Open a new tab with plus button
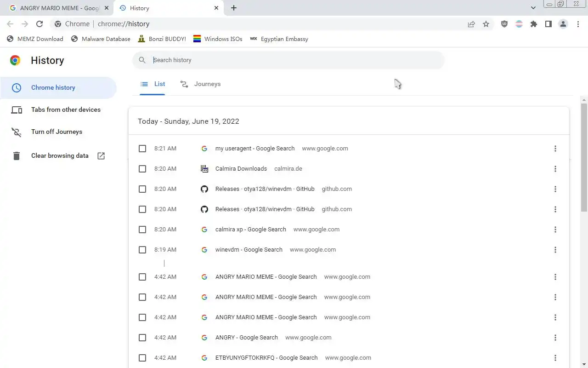Viewport: 588px width, 368px height. click(234, 8)
